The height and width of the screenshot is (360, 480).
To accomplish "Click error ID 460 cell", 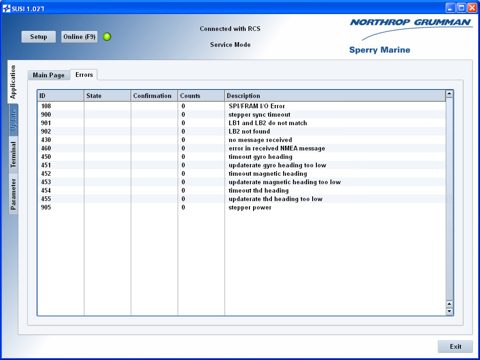I will click(x=60, y=148).
